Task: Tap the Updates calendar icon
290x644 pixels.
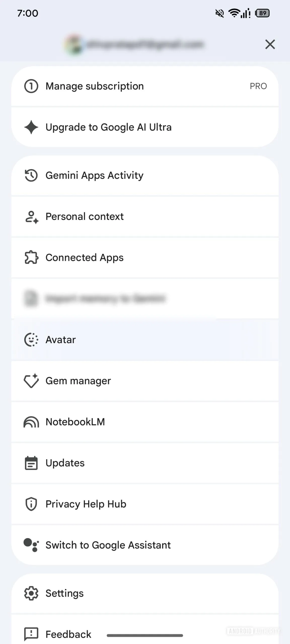Action: point(31,463)
